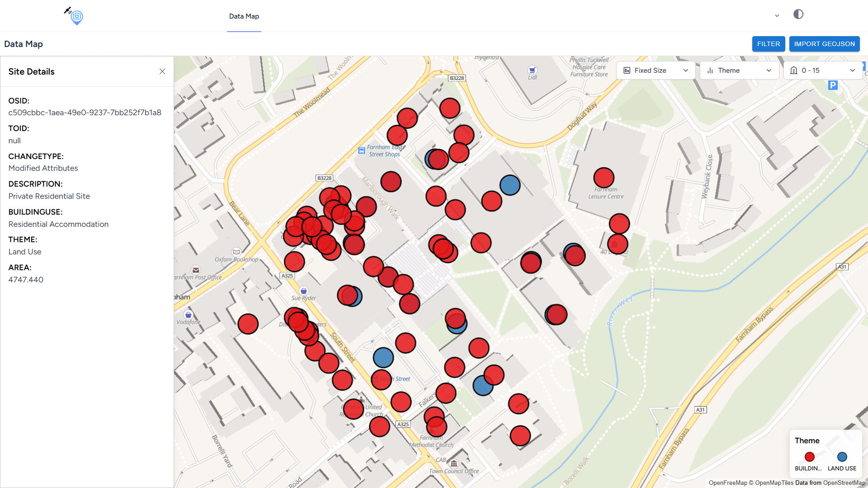Open the Theme dropdown selector
The height and width of the screenshot is (488, 868).
pos(739,70)
